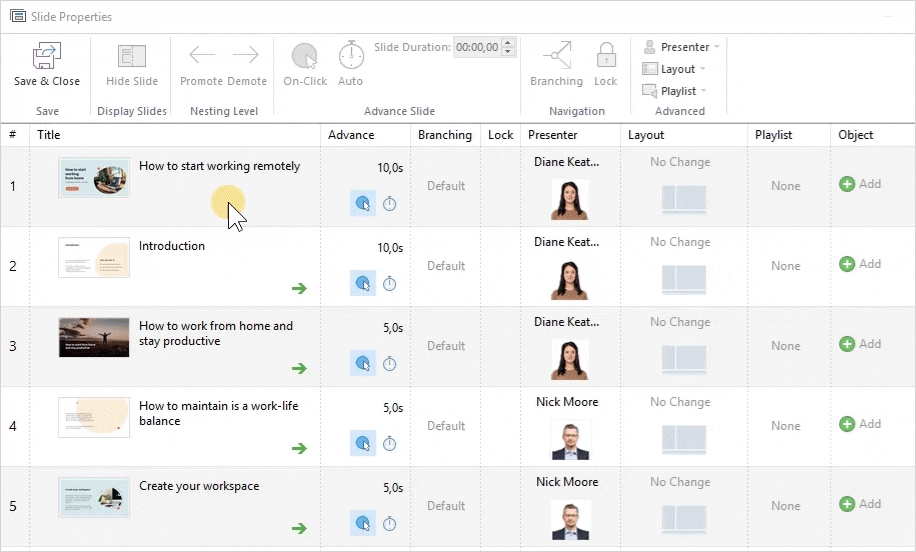
Task: Click the Branching icon in the ribbon
Action: tap(556, 55)
